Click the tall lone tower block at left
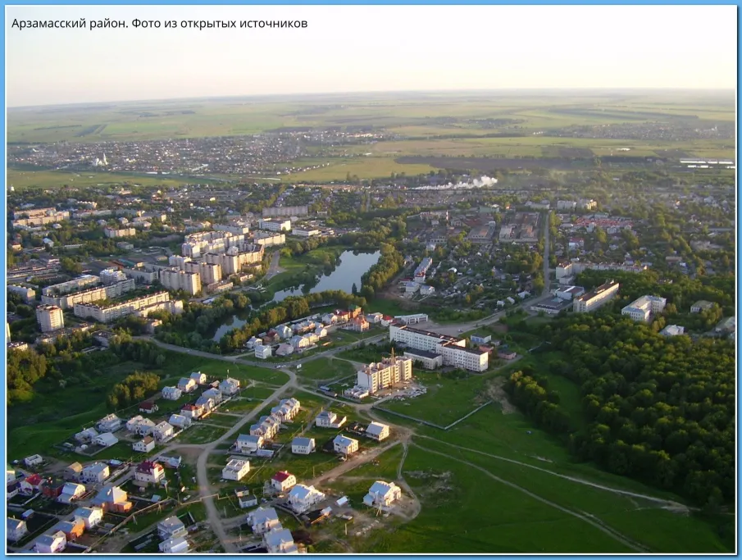The image size is (742, 560). click(x=49, y=317)
